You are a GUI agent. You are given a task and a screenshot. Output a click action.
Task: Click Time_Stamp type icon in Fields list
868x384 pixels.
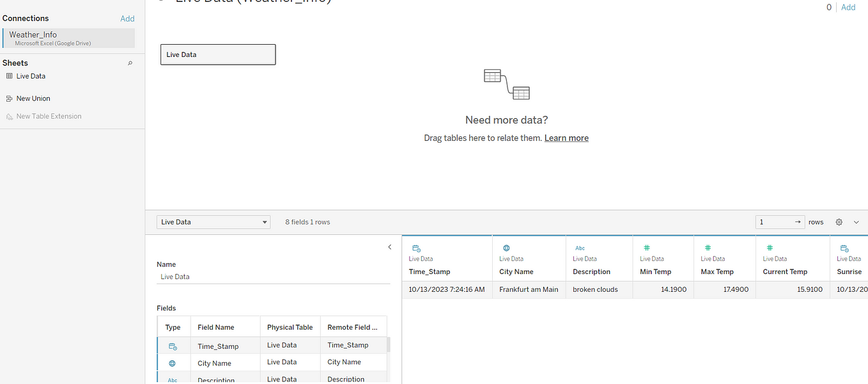[173, 346]
